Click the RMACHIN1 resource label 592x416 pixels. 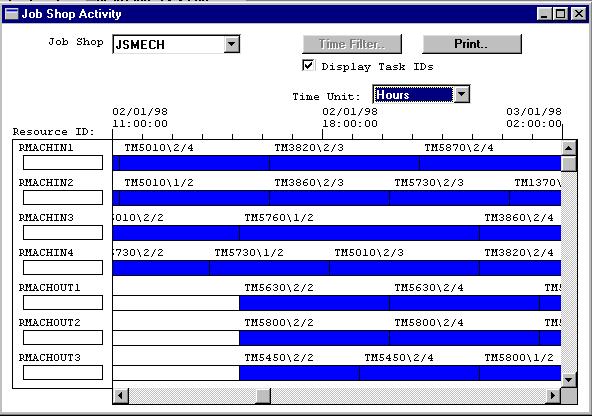(x=46, y=148)
